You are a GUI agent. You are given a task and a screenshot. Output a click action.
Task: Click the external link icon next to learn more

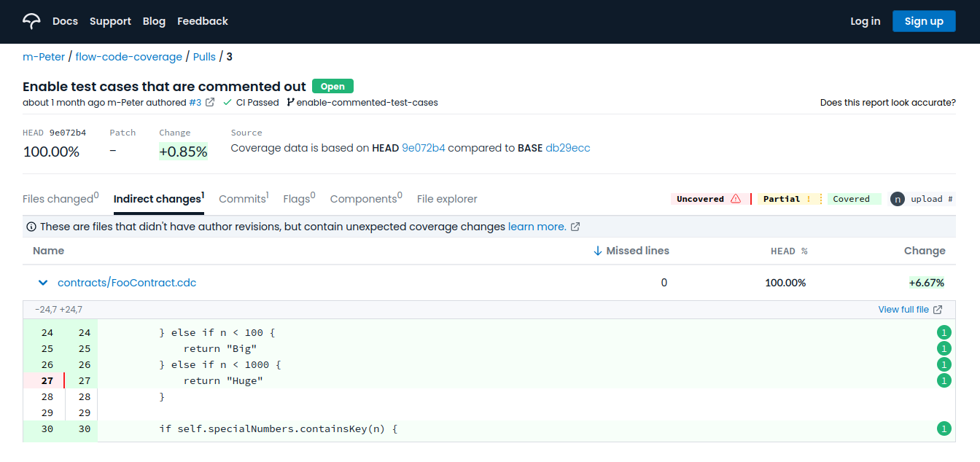coord(575,226)
